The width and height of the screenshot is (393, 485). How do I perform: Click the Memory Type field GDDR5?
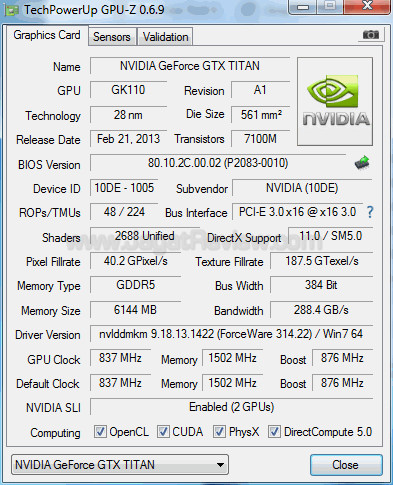click(135, 285)
